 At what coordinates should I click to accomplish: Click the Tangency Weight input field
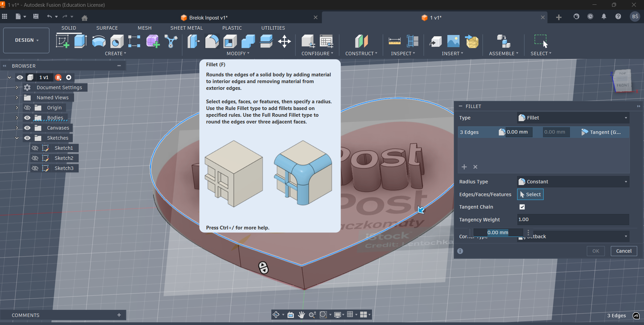click(573, 220)
